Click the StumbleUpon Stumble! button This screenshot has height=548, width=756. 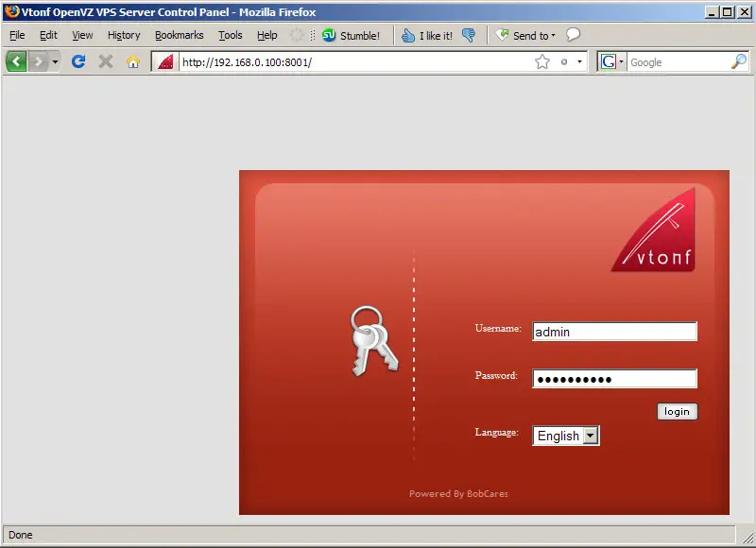coord(351,35)
